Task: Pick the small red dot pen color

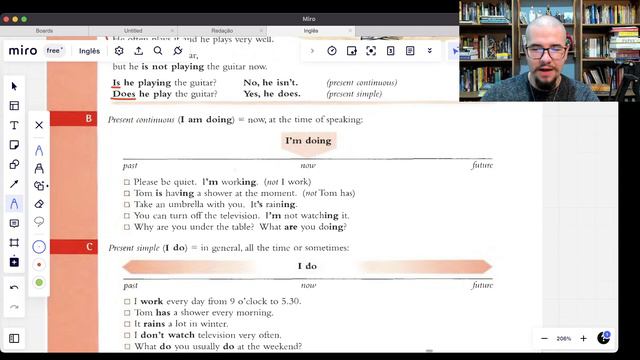Action: 39,265
